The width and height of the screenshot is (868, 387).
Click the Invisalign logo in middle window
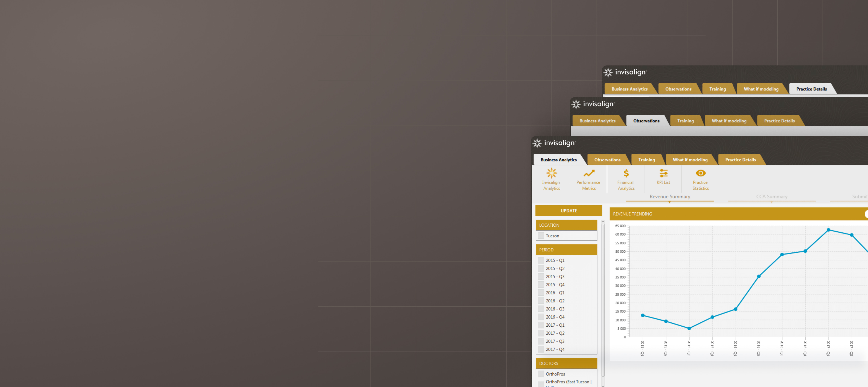point(593,104)
